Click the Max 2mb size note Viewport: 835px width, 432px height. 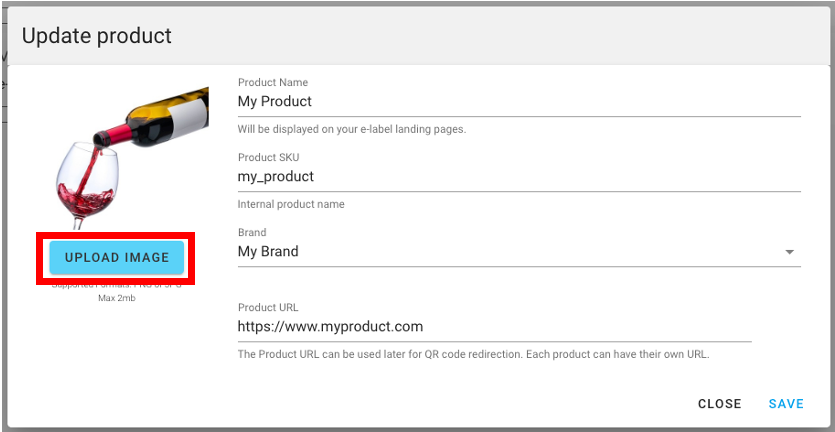[116, 299]
